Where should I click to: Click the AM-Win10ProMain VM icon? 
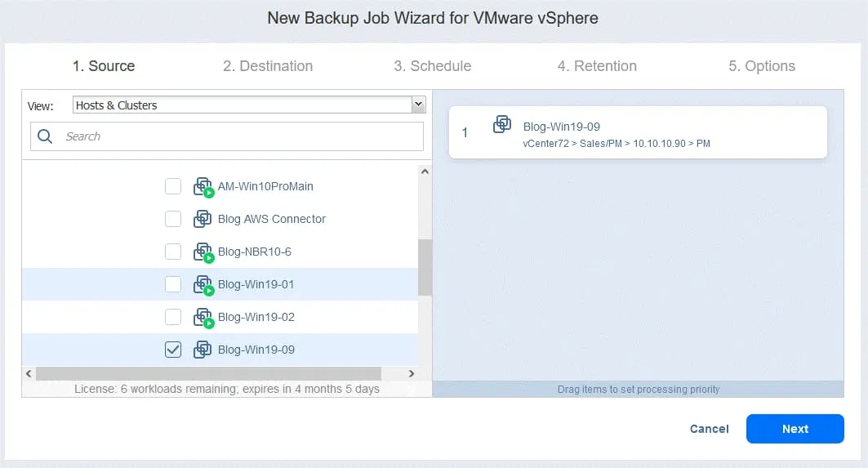203,187
